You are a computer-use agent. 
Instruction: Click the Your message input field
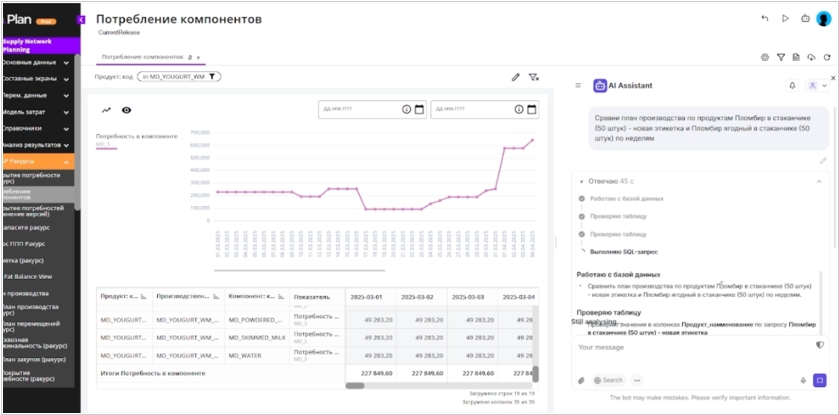pyautogui.click(x=693, y=348)
